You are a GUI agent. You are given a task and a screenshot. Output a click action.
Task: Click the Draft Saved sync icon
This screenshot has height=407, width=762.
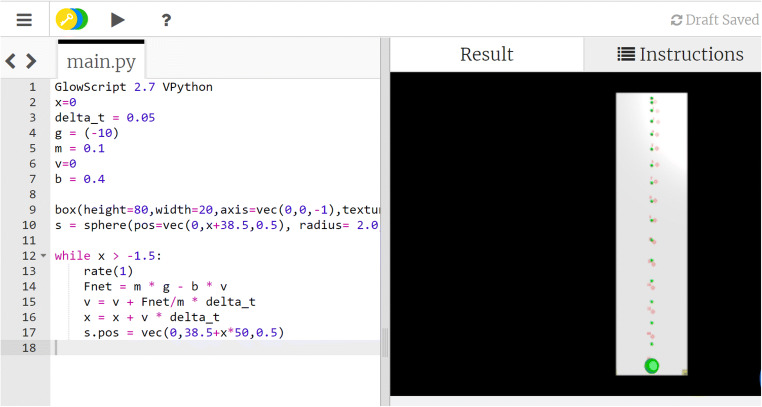click(676, 20)
